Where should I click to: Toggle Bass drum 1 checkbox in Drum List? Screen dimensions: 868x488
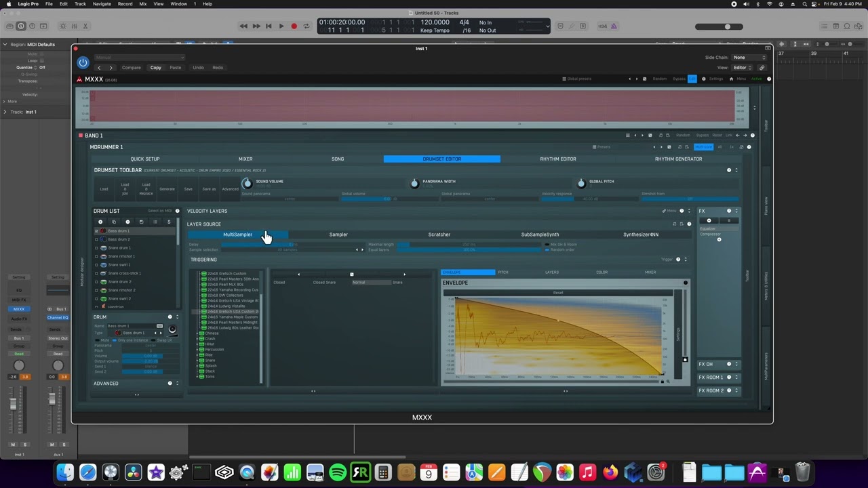96,231
